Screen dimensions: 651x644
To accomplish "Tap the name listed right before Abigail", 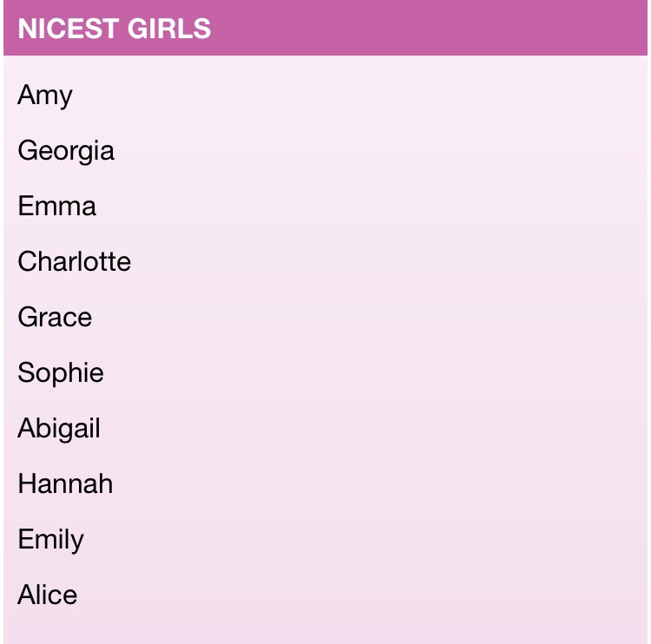I will tap(61, 373).
